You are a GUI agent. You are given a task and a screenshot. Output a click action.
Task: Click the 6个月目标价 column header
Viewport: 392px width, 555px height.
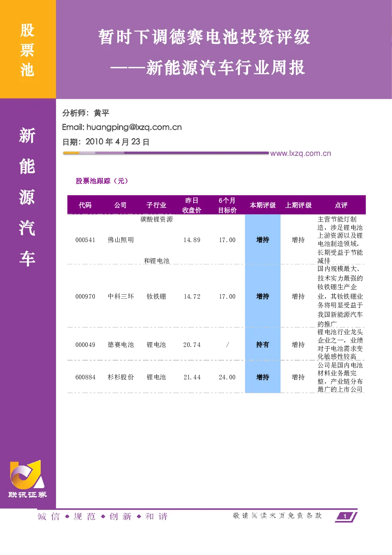click(x=227, y=205)
